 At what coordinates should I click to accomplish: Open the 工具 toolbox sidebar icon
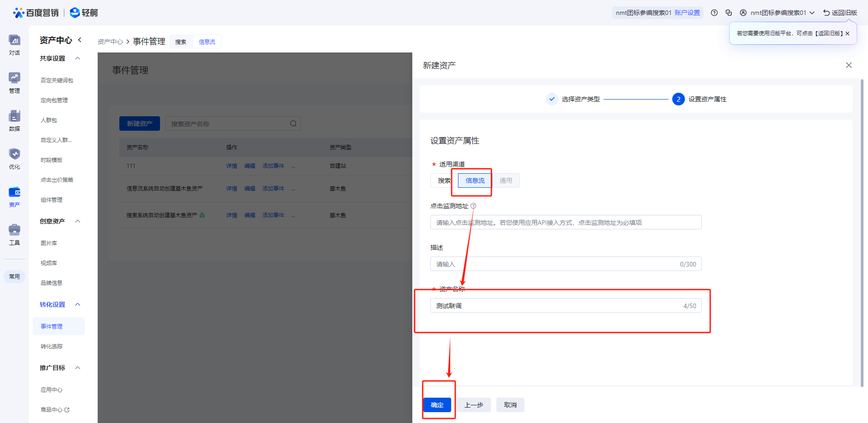point(14,231)
